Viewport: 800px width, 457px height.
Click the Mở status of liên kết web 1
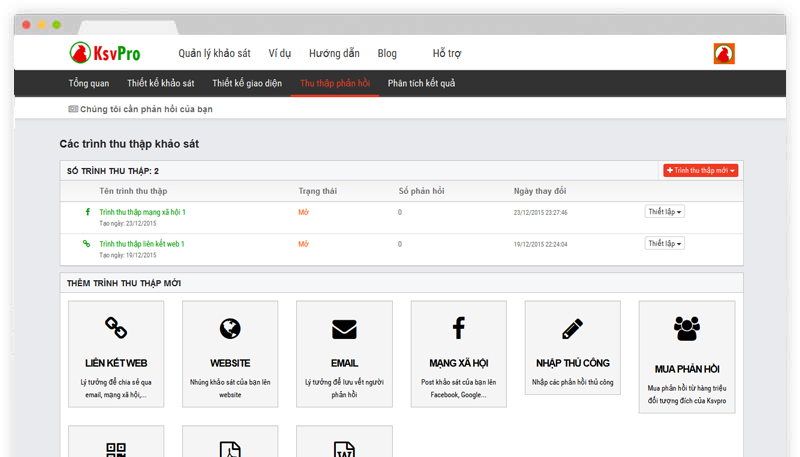[x=304, y=244]
